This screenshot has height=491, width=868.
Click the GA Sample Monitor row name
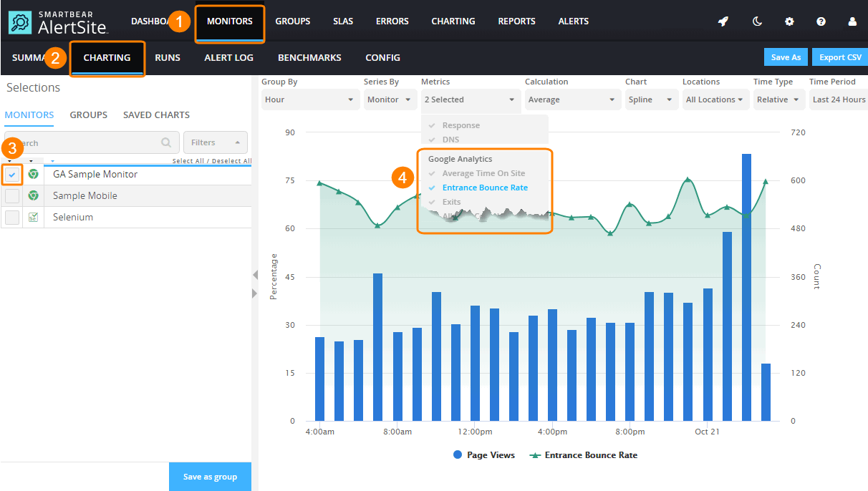pyautogui.click(x=95, y=174)
